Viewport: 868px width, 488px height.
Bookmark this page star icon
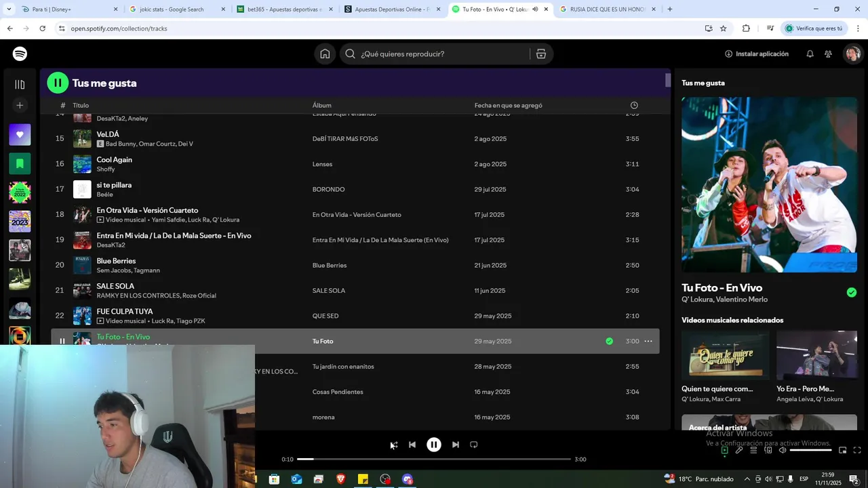(724, 28)
